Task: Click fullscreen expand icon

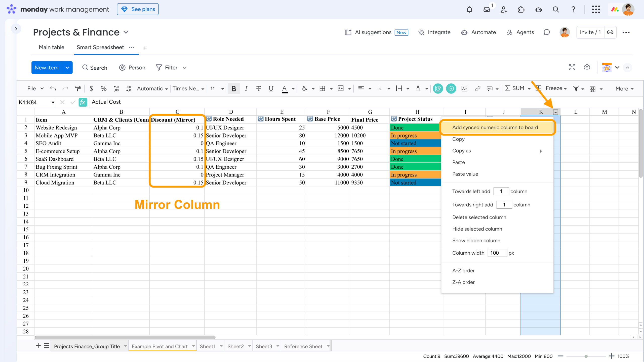Action: click(x=572, y=67)
